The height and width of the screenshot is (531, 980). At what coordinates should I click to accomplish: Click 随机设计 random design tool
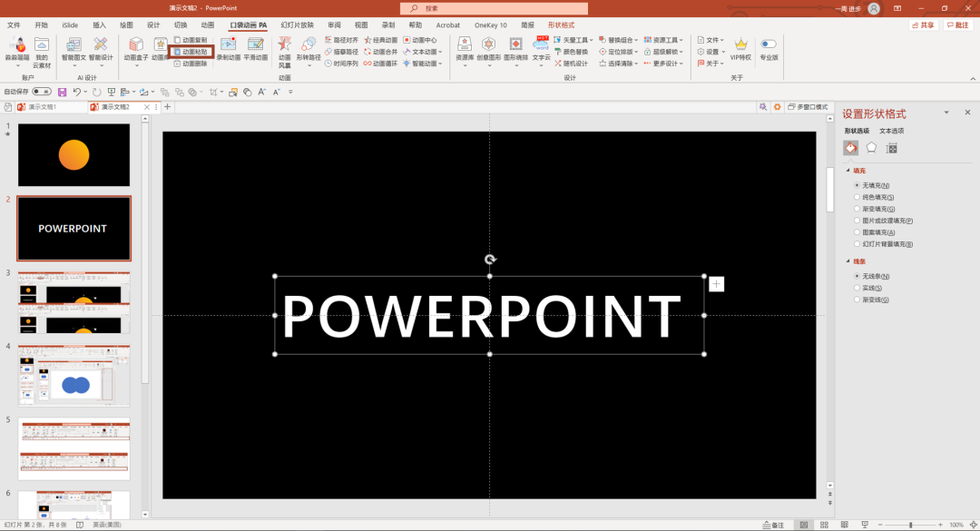[x=571, y=64]
